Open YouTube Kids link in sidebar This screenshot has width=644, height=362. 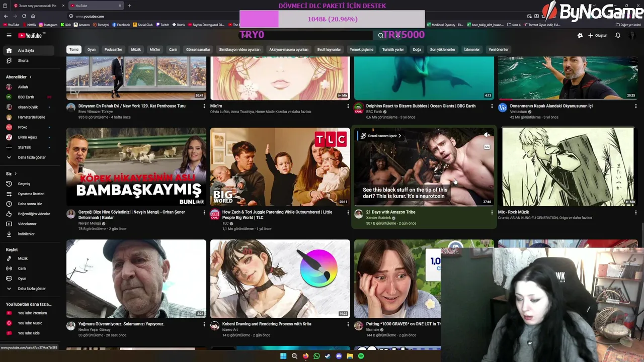click(28, 333)
